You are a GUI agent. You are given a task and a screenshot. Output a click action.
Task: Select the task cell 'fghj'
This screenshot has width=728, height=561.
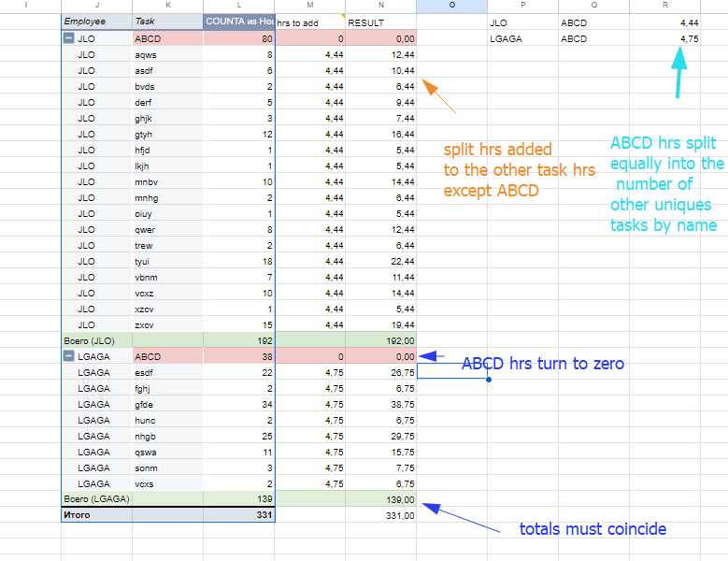[x=167, y=388]
